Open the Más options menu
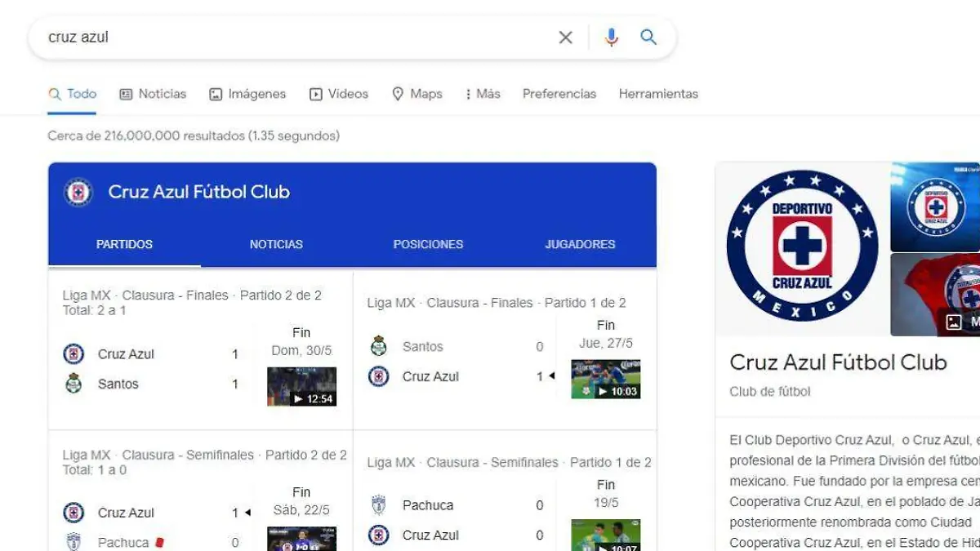This screenshot has height=551, width=980. click(x=483, y=94)
